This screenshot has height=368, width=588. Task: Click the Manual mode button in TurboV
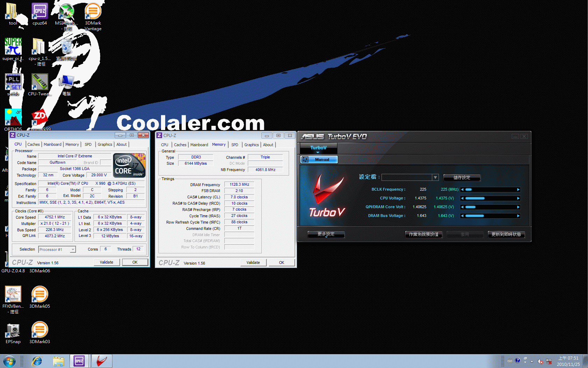coord(319,159)
